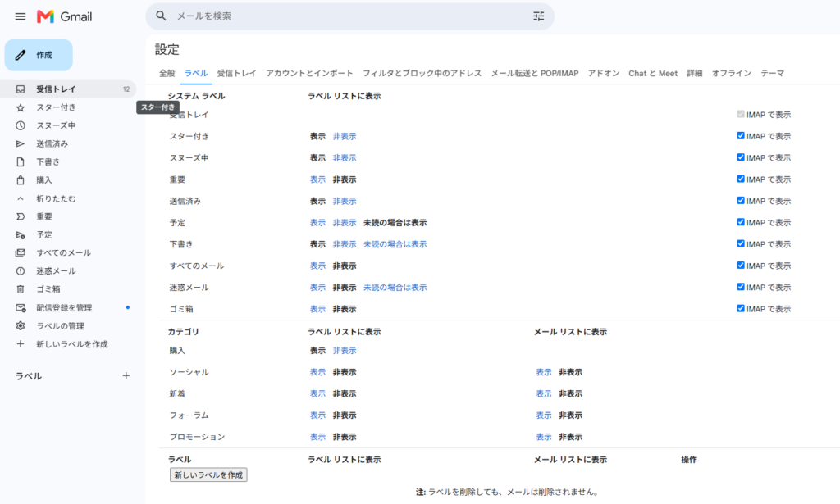Viewport: 840px width, 504px height.
Task: Switch to the 全般 settings tab
Action: [x=167, y=73]
